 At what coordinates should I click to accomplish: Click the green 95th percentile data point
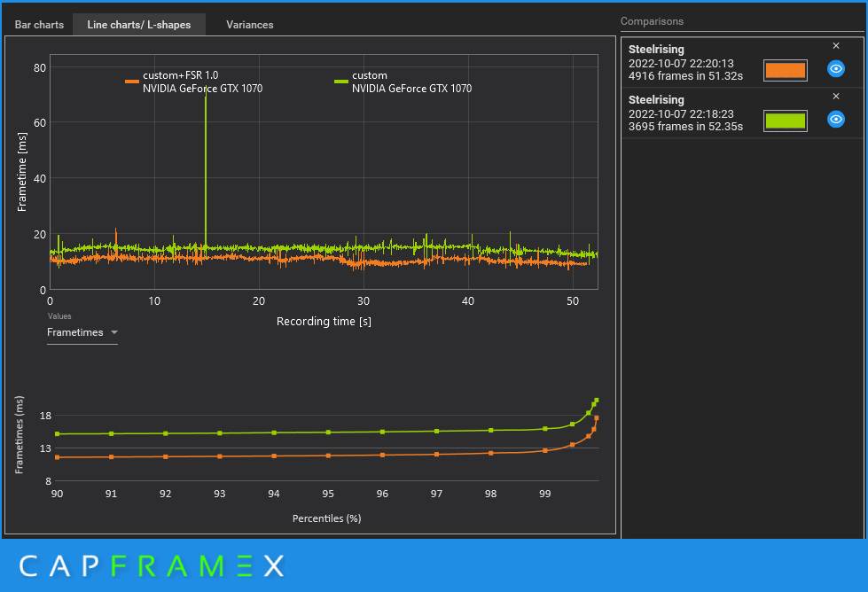pos(328,432)
